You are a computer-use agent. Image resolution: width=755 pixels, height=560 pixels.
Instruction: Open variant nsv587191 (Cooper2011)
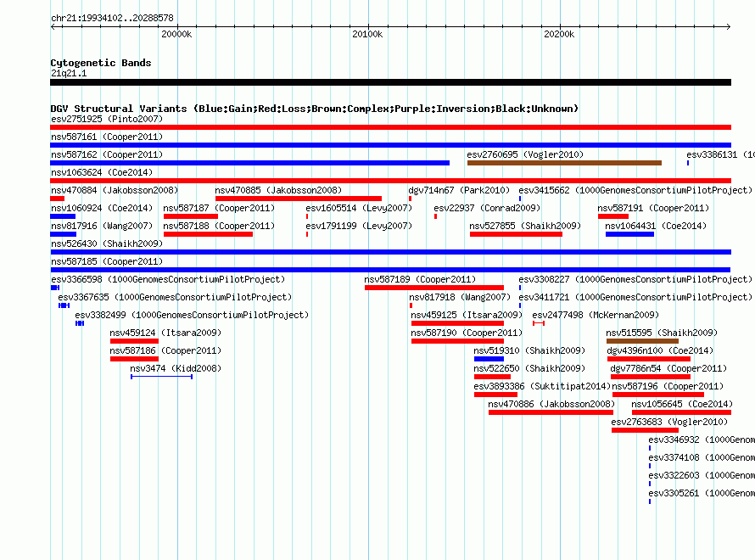click(x=653, y=208)
